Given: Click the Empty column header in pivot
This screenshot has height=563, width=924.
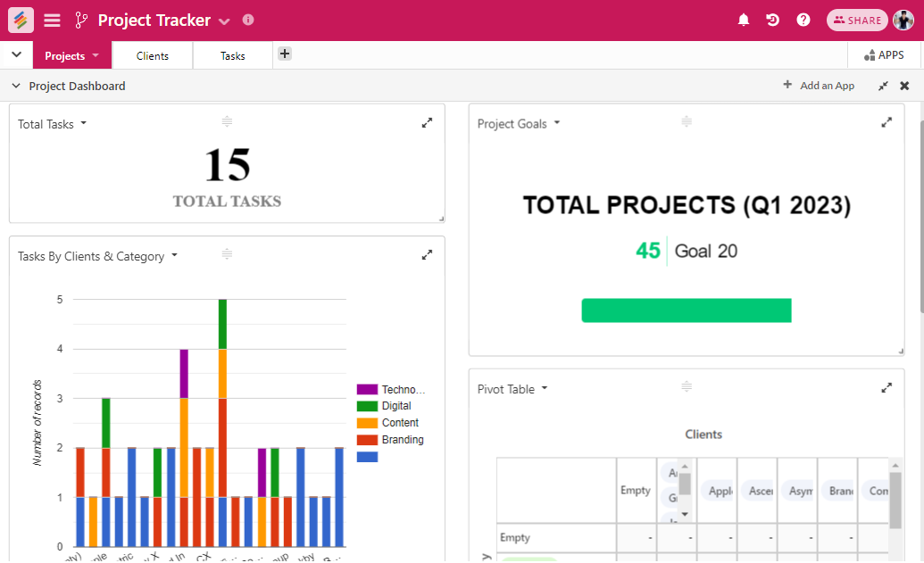Looking at the screenshot, I should tap(636, 490).
